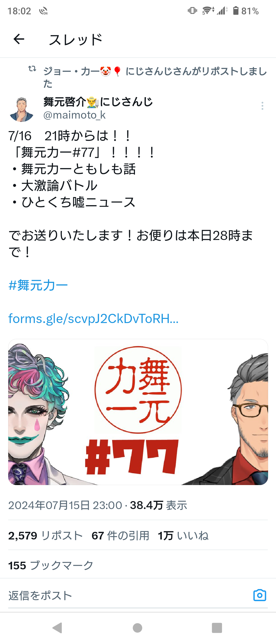Open the @maimoto_k handle
This screenshot has width=276, height=644.
pyautogui.click(x=74, y=115)
